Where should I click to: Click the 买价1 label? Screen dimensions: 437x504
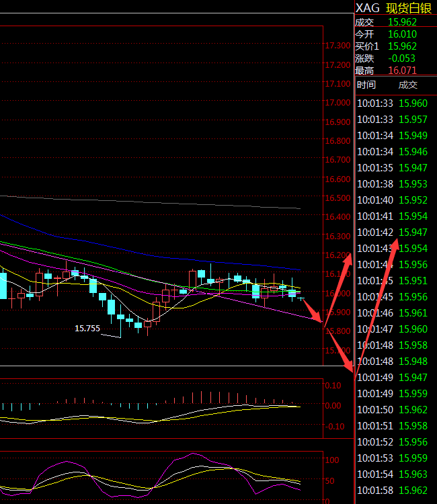(367, 46)
